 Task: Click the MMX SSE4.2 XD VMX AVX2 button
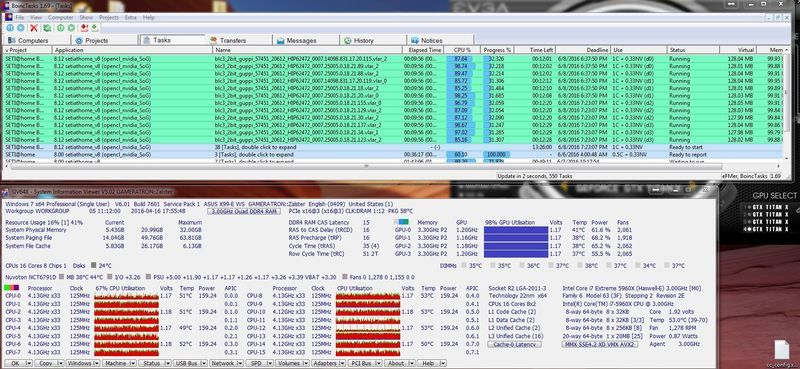599,345
